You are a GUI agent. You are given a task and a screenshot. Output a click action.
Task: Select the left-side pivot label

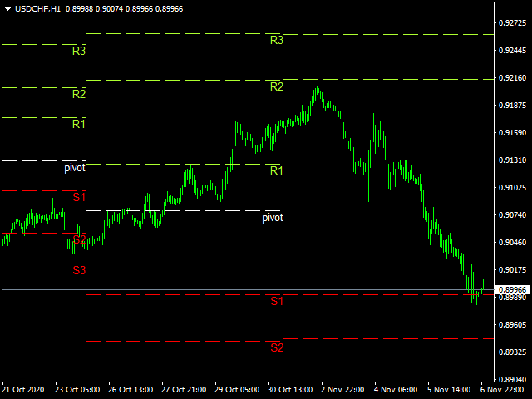75,168
